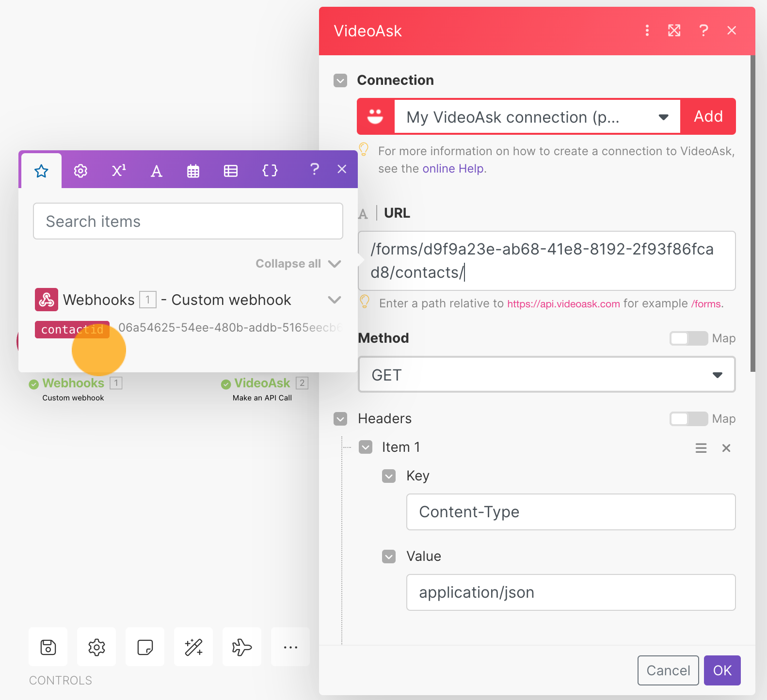Collapse the Connection section
The image size is (767, 700).
340,80
